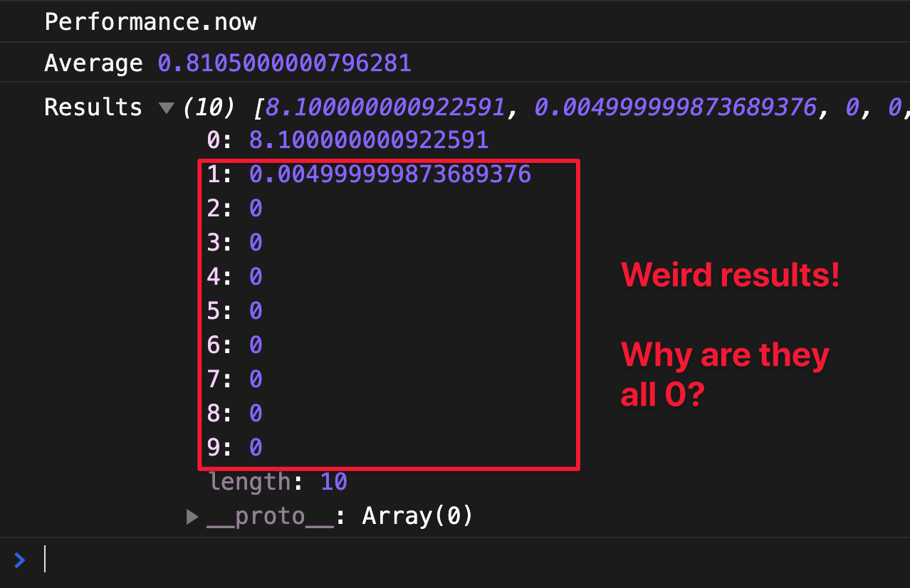910x588 pixels.
Task: Click the Average label in console
Action: click(93, 63)
